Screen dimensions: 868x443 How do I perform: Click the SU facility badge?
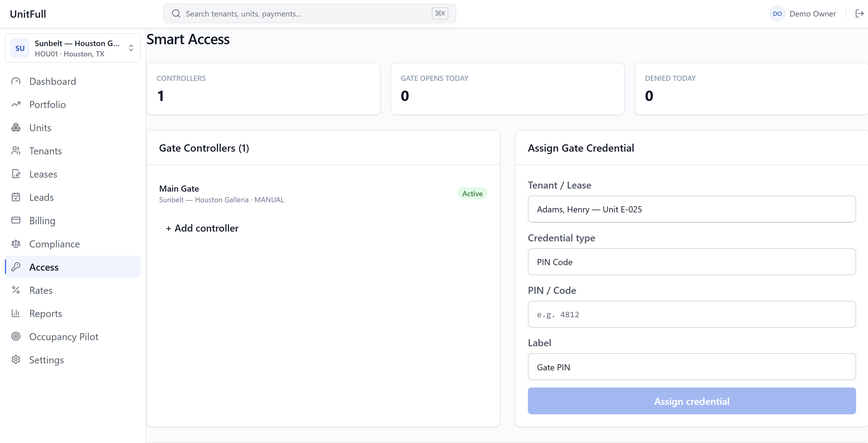click(20, 48)
